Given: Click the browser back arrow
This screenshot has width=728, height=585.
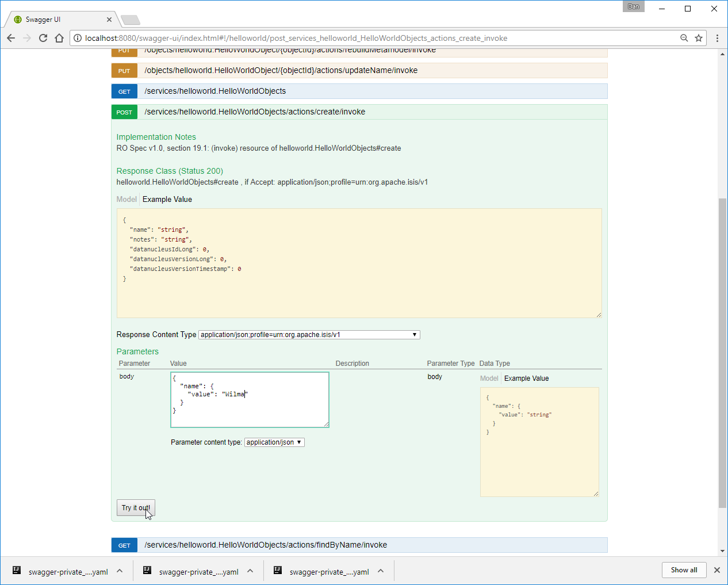Looking at the screenshot, I should click(11, 38).
